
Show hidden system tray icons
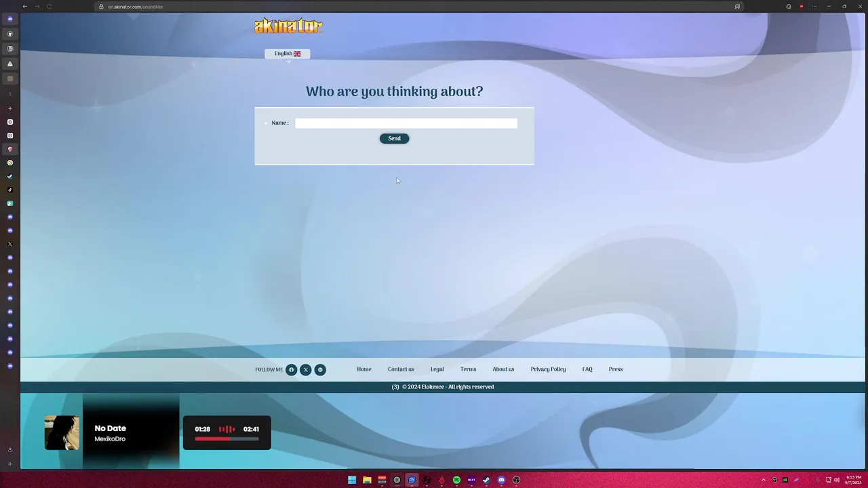(764, 480)
